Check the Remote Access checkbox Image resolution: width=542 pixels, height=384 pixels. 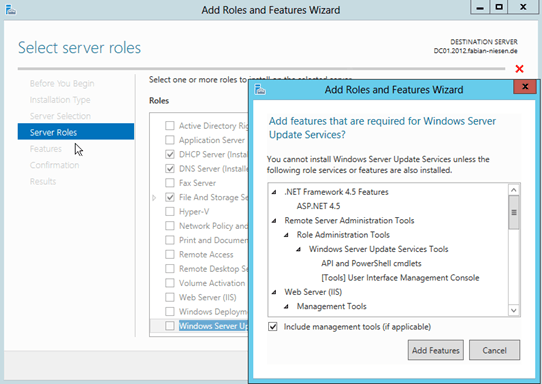170,254
